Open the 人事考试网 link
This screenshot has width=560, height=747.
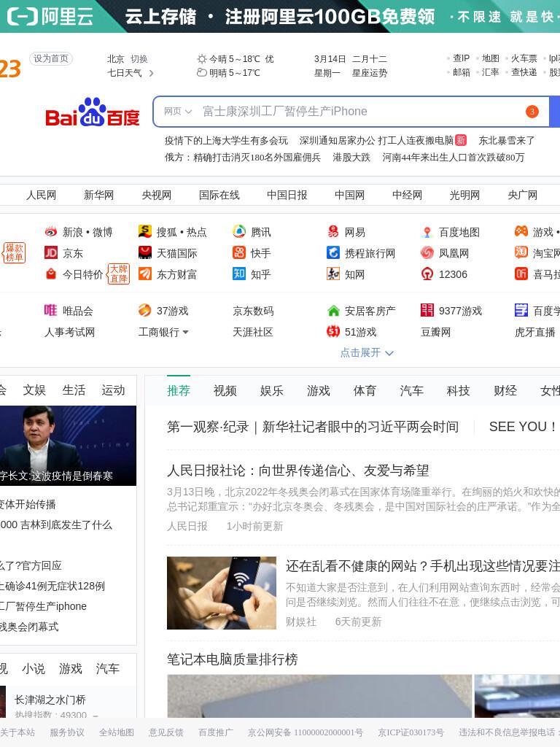coord(69,332)
